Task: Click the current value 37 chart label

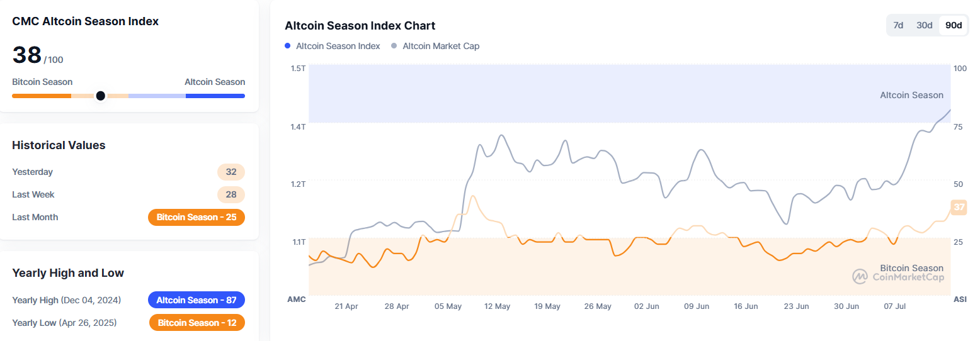Action: 959,207
